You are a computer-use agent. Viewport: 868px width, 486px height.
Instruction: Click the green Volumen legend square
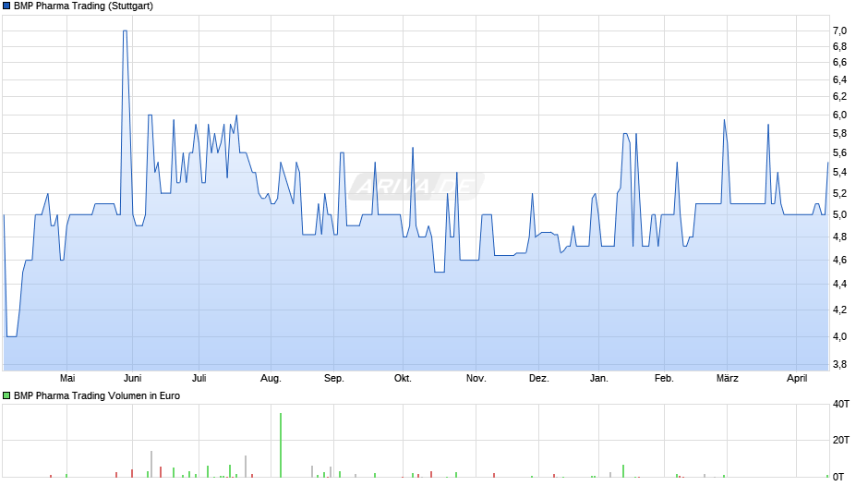pos(6,395)
